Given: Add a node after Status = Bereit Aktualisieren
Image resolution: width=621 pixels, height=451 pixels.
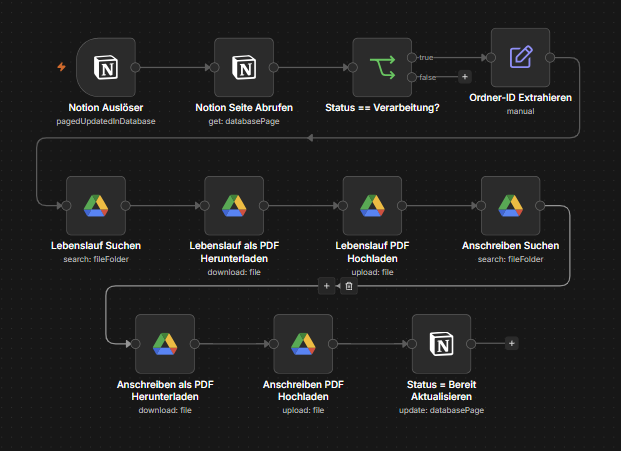Looking at the screenshot, I should pyautogui.click(x=512, y=343).
